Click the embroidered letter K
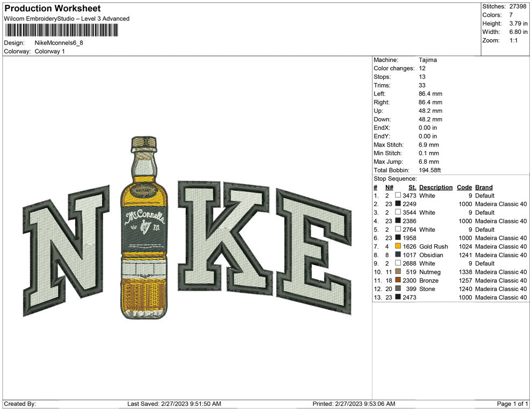Image resolution: width=532 pixels, height=409 pixels. click(224, 238)
